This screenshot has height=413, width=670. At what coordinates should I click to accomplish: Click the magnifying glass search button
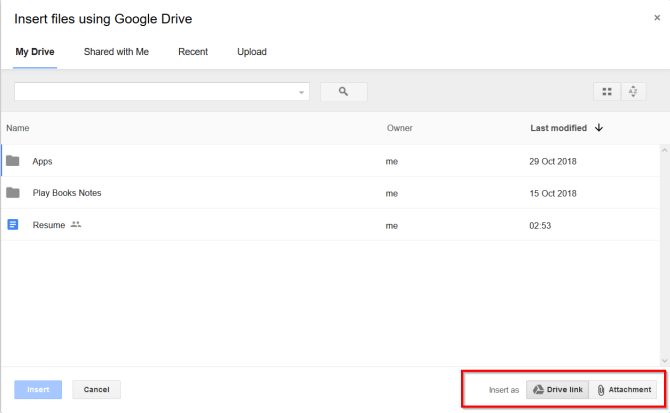343,91
